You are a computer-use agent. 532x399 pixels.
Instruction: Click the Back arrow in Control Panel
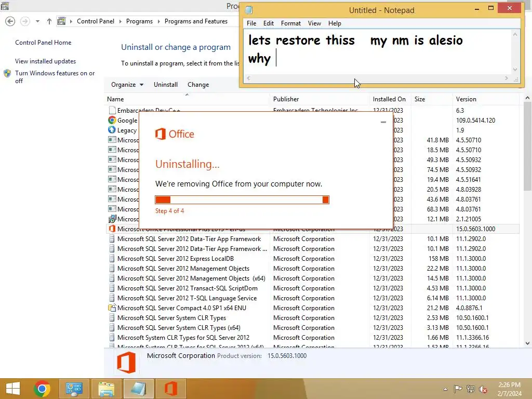[x=10, y=21]
